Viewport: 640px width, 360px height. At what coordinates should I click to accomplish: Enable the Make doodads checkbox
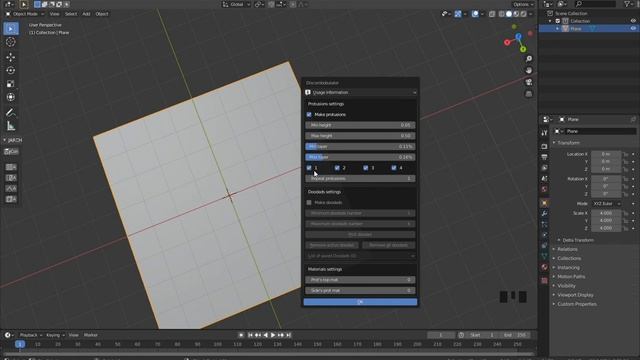pos(309,202)
